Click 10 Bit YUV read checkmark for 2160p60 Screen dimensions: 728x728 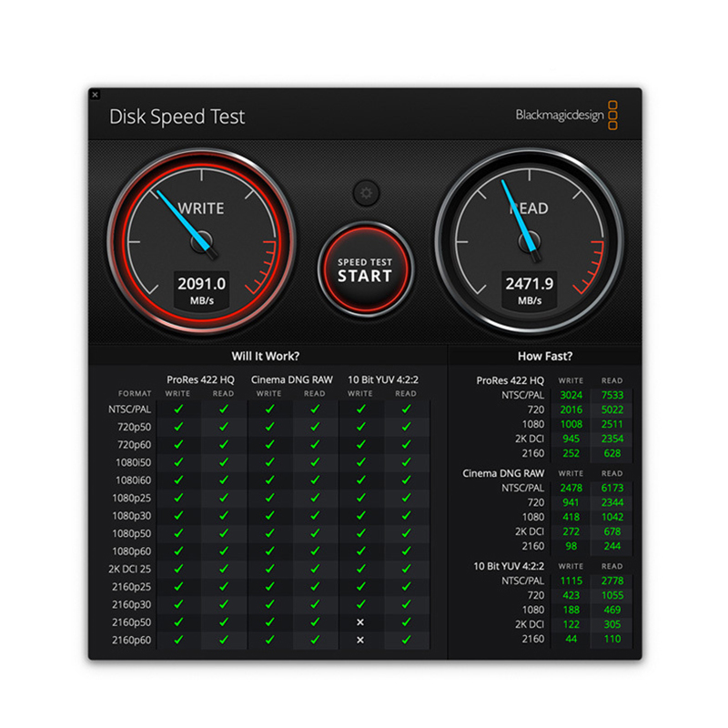[x=406, y=640]
